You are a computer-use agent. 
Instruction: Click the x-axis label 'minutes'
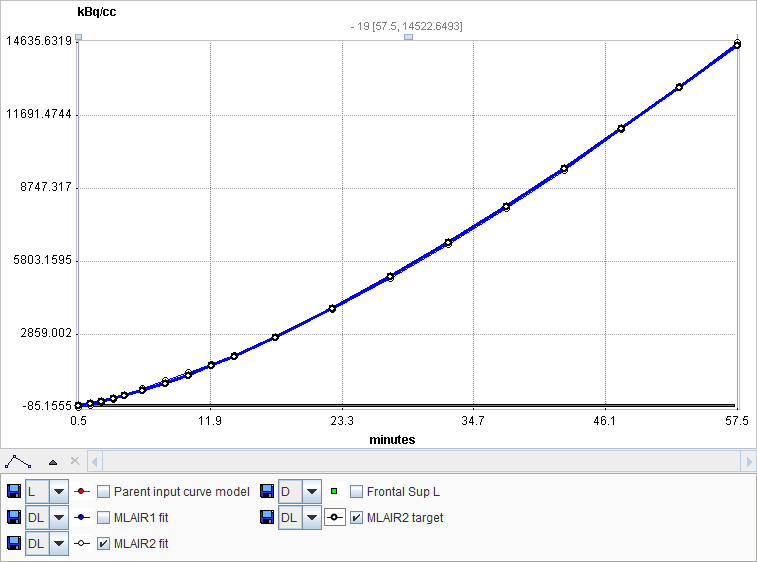392,440
